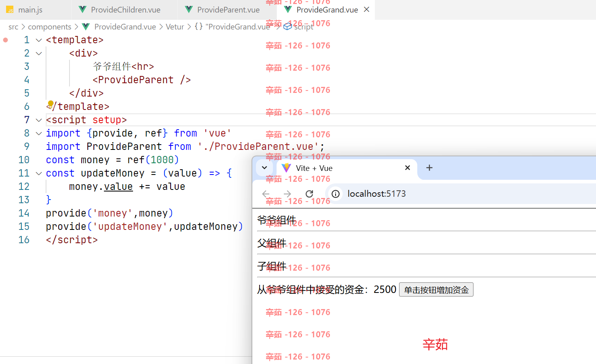The width and height of the screenshot is (596, 364).
Task: Open the ProvideChildren.vue tab
Action: pyautogui.click(x=125, y=10)
